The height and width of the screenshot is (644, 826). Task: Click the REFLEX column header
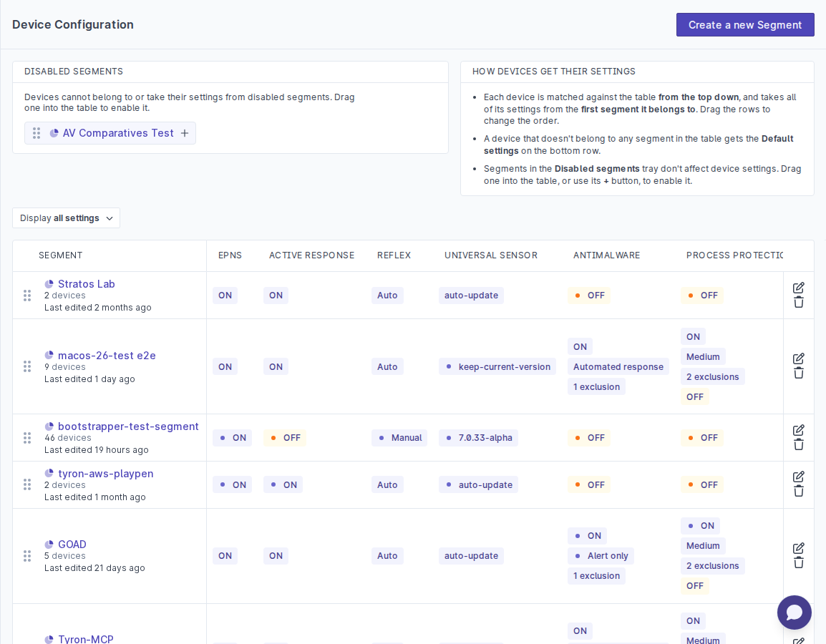394,255
